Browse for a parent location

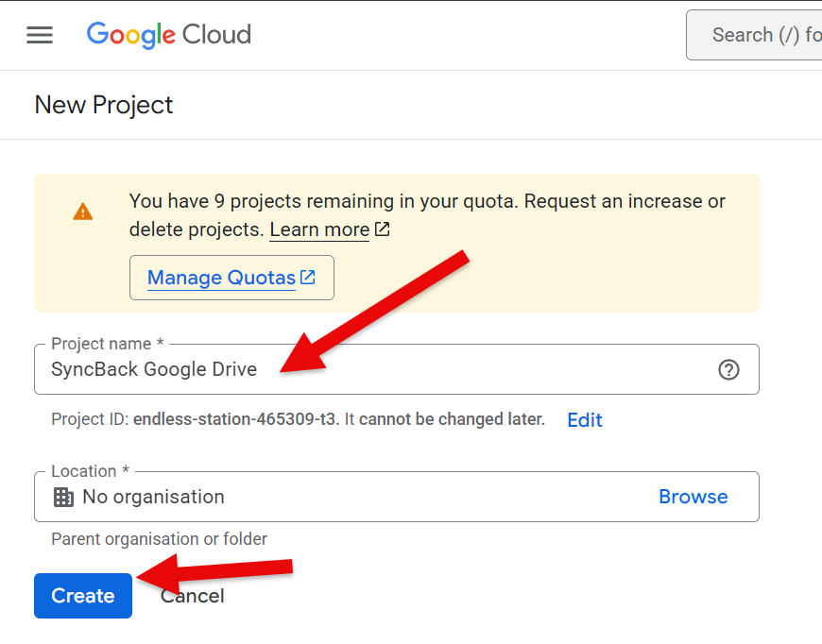click(x=694, y=497)
